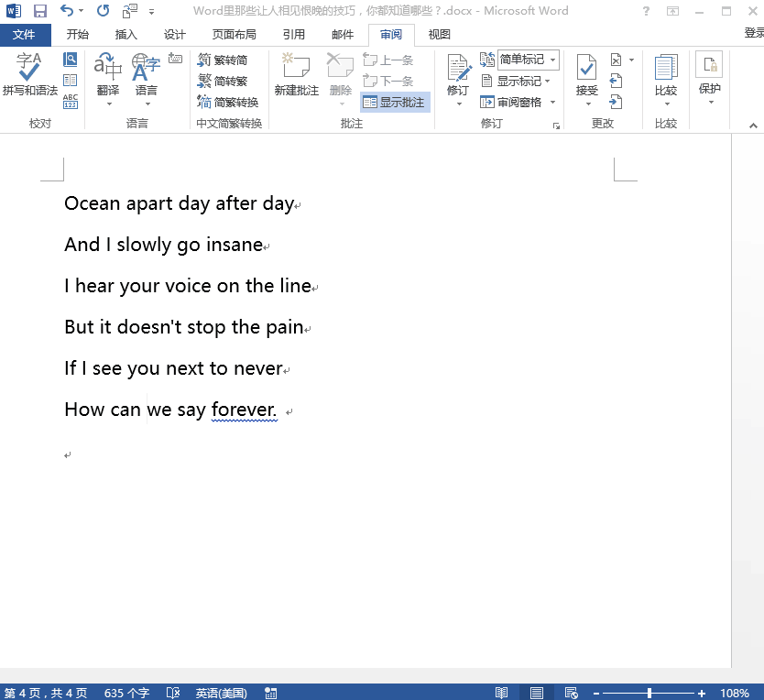764x700 pixels.
Task: Click previous change icon in 更改 group
Action: coord(617,81)
